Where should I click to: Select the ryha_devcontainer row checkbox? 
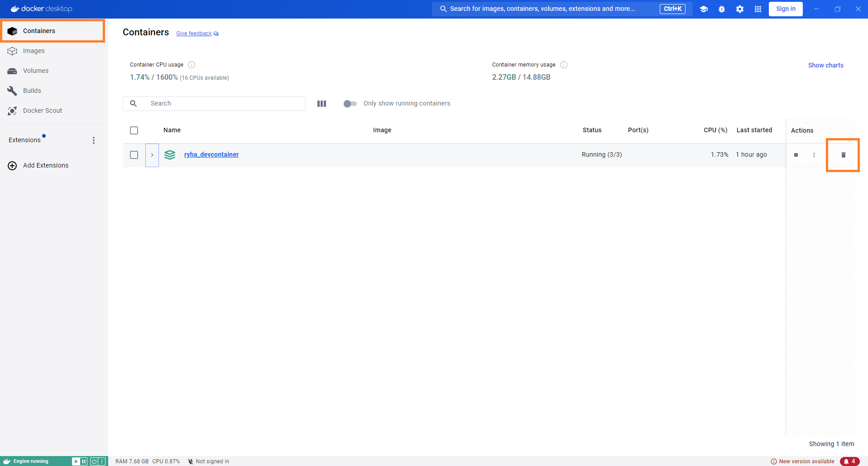click(134, 155)
